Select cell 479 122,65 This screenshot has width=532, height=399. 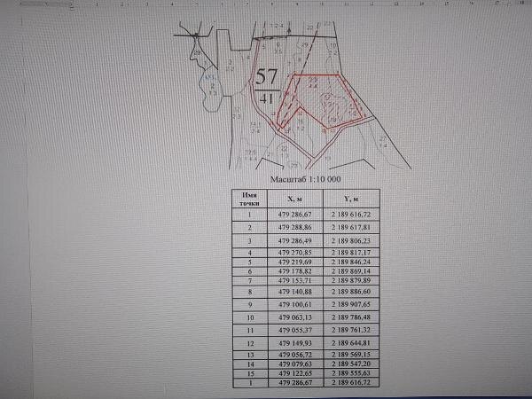(295, 373)
